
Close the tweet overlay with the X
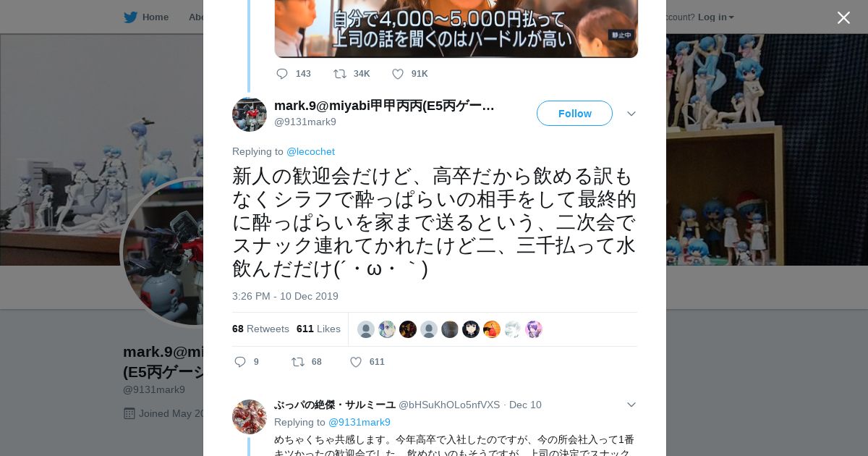pyautogui.click(x=843, y=17)
